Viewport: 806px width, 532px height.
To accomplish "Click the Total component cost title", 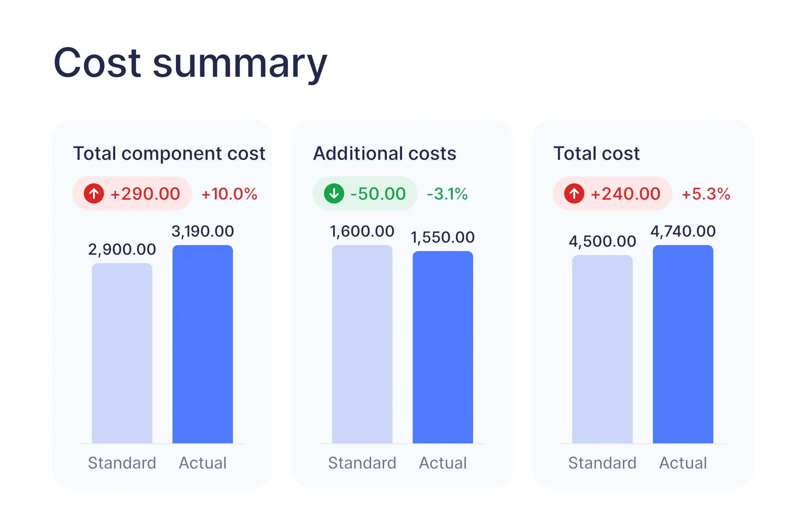I will click(x=169, y=154).
